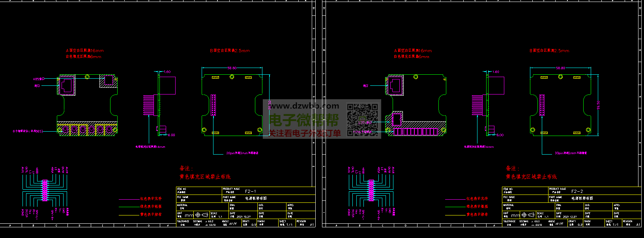Click the pinout connector diagram in the left sheet
The width and height of the screenshot is (644, 238).
tap(45, 191)
